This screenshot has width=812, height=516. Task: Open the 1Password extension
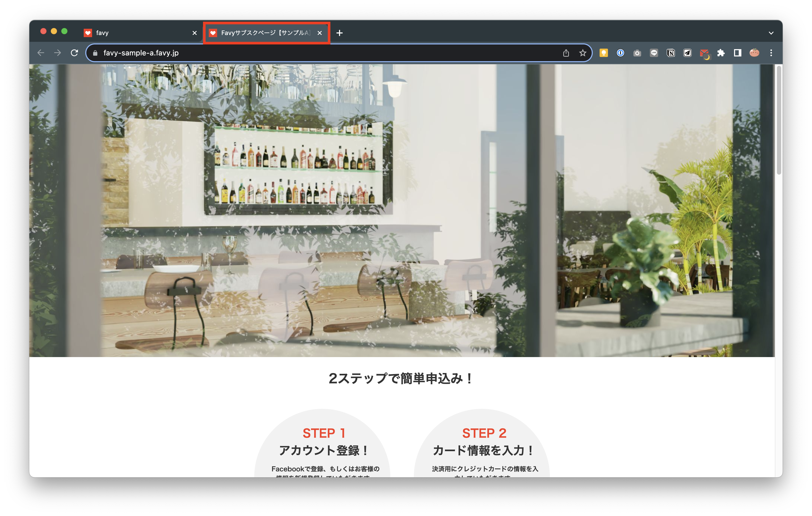tap(621, 53)
